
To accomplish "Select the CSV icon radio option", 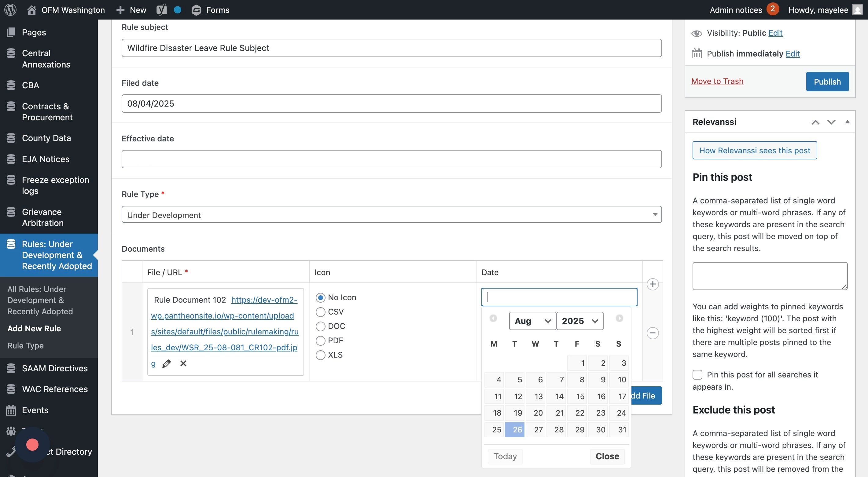I will click(320, 312).
